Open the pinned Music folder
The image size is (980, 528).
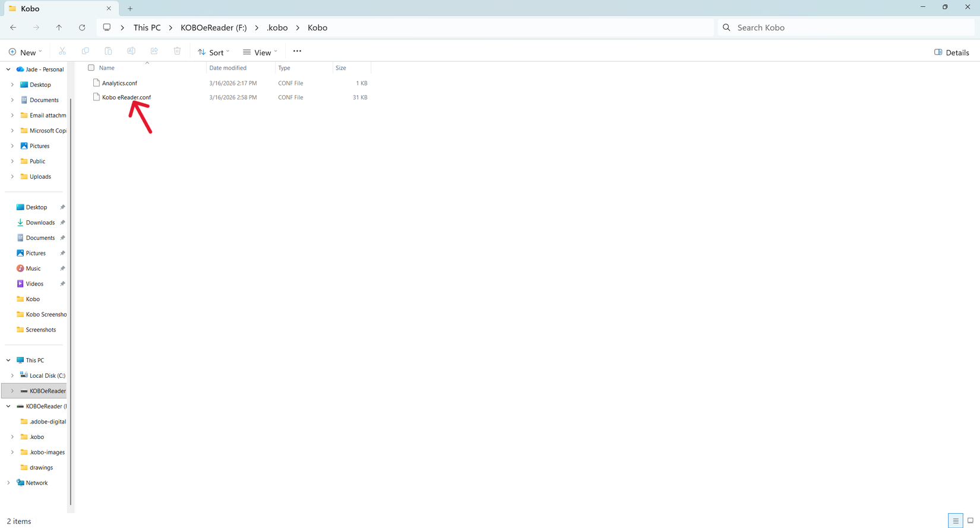tap(33, 268)
